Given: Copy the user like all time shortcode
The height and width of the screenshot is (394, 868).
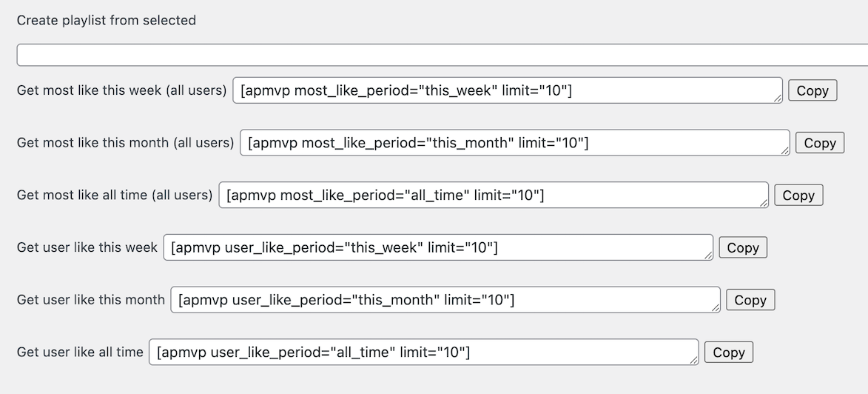Looking at the screenshot, I should point(728,353).
